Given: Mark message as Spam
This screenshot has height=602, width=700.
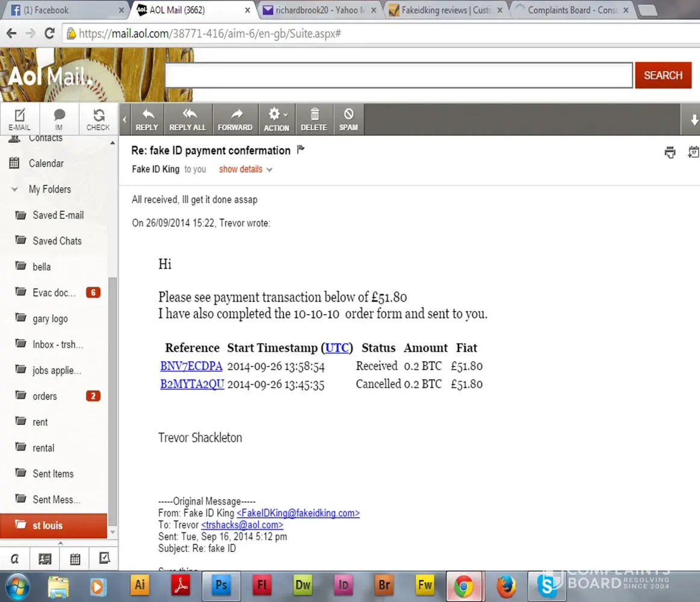Looking at the screenshot, I should [349, 119].
